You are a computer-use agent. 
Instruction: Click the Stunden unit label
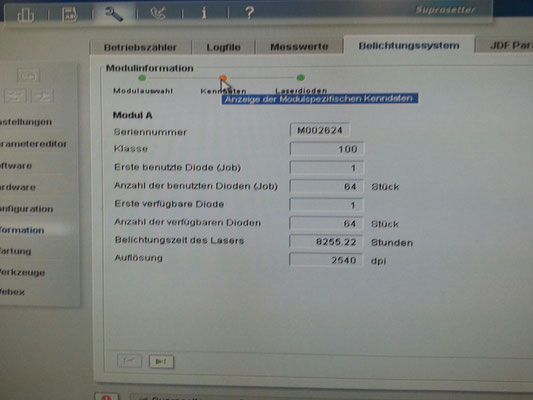point(392,243)
